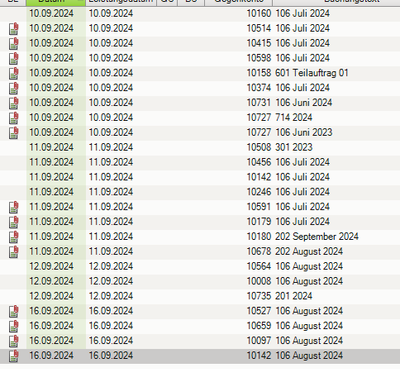Open the attached receipt icon for account 10415
400x369 pixels.
pos(14,43)
